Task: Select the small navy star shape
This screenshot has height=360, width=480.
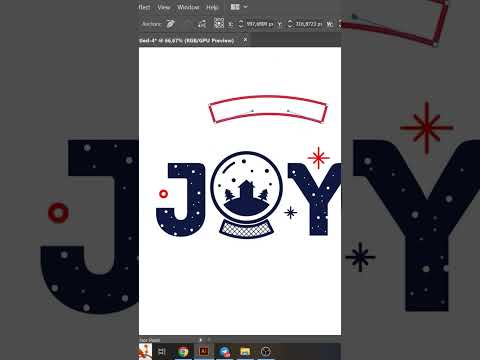Action: point(291,212)
